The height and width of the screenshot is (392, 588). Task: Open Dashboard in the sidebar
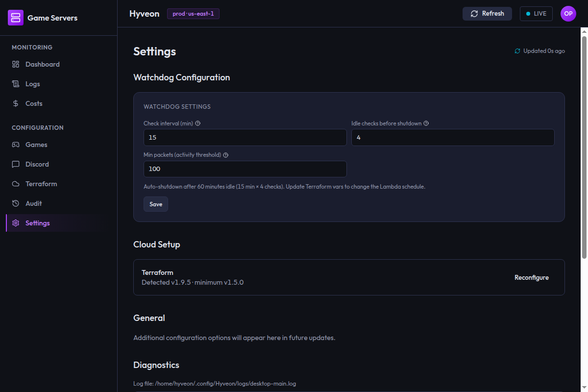[x=59, y=64]
